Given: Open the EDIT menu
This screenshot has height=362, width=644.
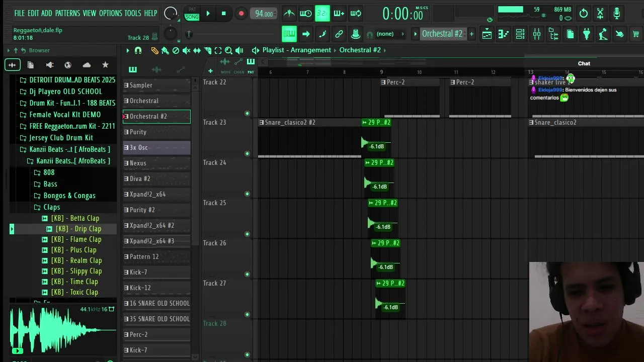Looking at the screenshot, I should pos(33,14).
